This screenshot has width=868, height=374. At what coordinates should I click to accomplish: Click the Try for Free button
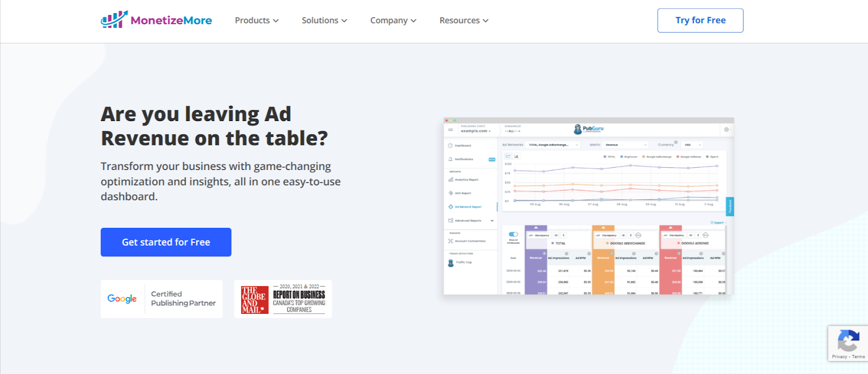(700, 21)
